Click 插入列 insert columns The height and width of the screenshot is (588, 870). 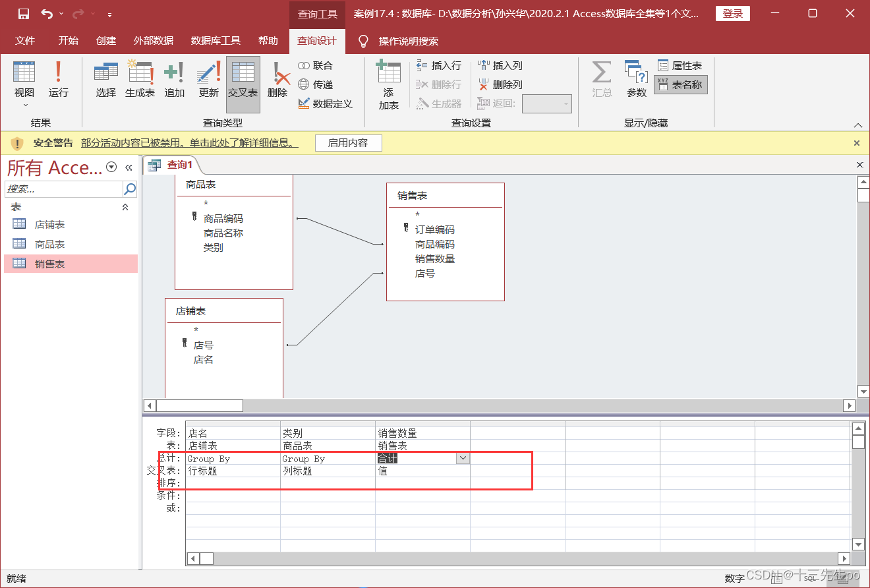(500, 66)
